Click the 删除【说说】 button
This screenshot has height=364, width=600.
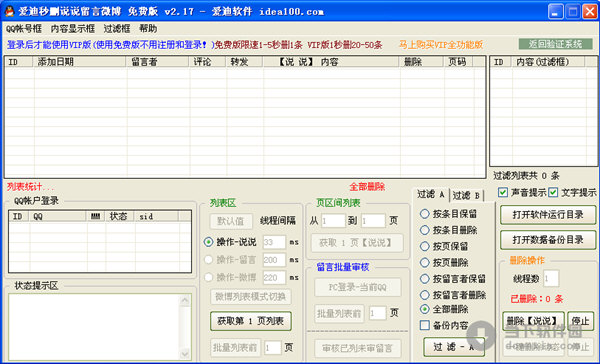click(x=533, y=321)
